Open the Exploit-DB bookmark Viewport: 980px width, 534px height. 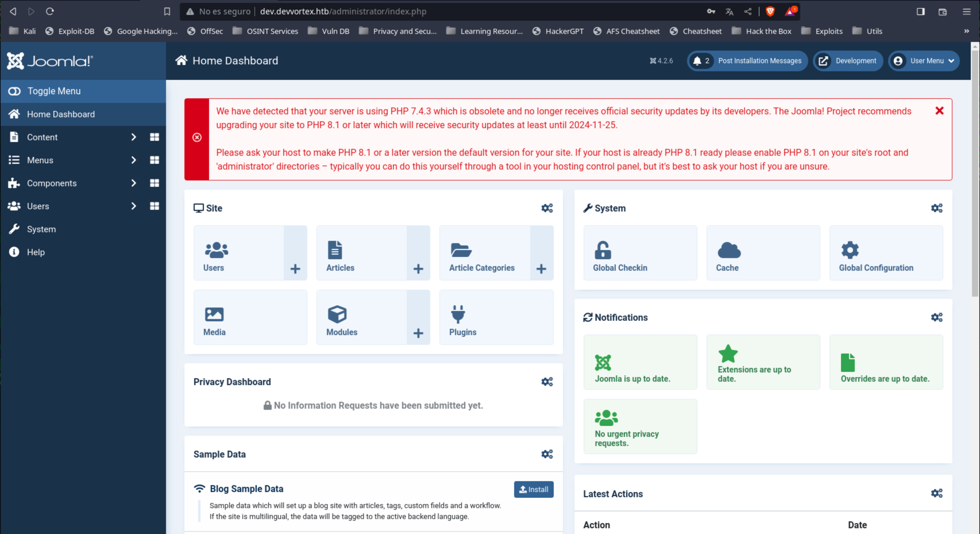pos(70,31)
